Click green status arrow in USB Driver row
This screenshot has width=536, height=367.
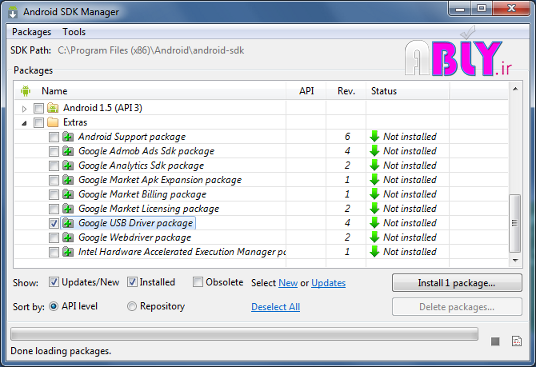(x=375, y=222)
